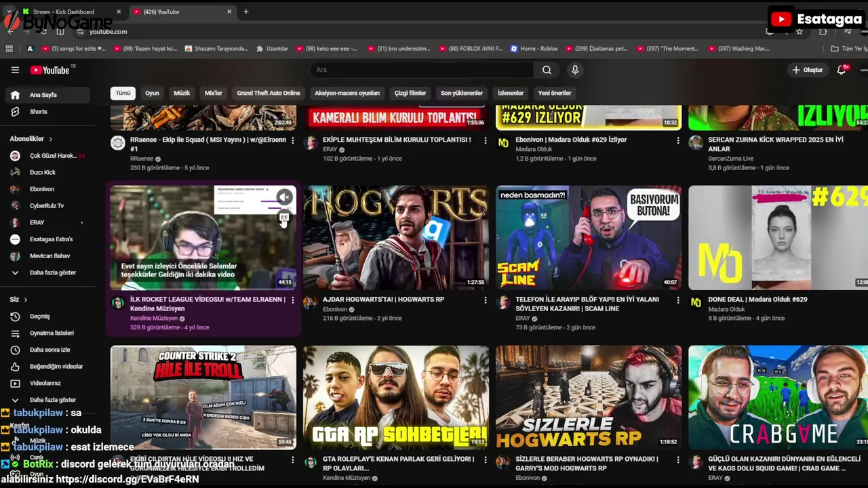Image resolution: width=868 pixels, height=488 pixels.
Task: Open the notifications bell
Action: coord(842,70)
